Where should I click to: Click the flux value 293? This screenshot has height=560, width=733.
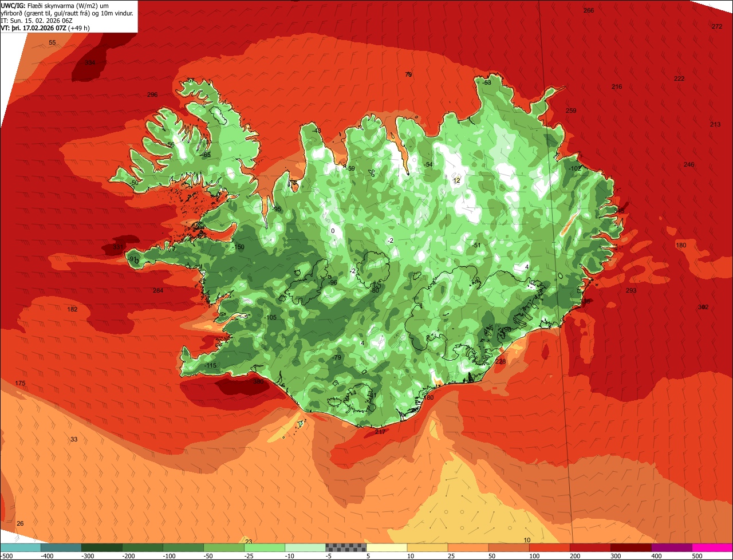point(631,290)
